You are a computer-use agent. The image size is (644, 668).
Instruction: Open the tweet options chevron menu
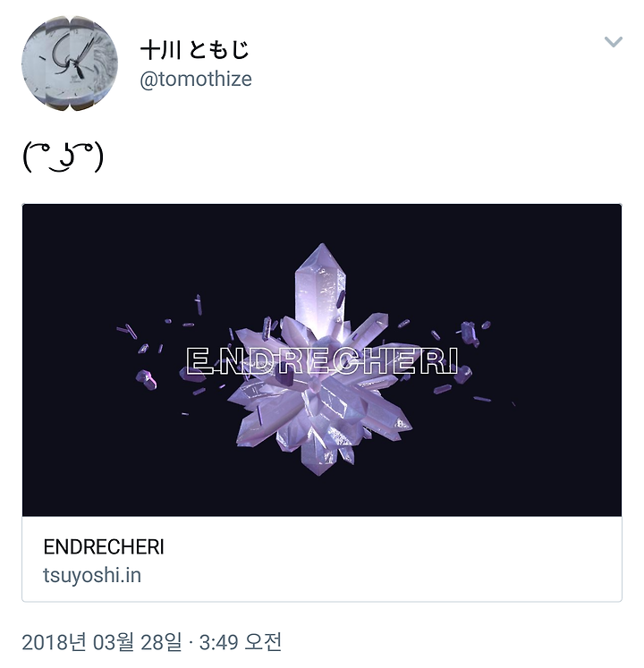(613, 42)
